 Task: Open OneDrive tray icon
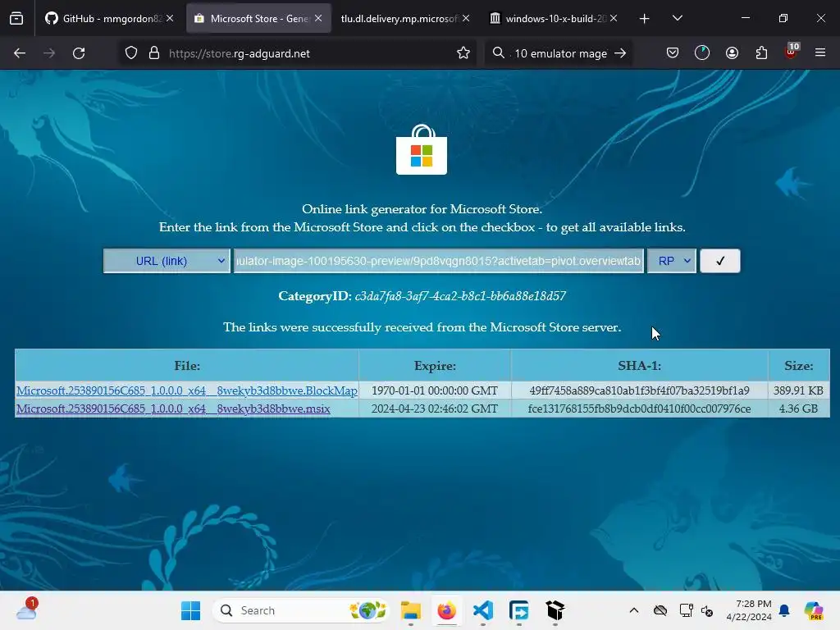pos(660,610)
